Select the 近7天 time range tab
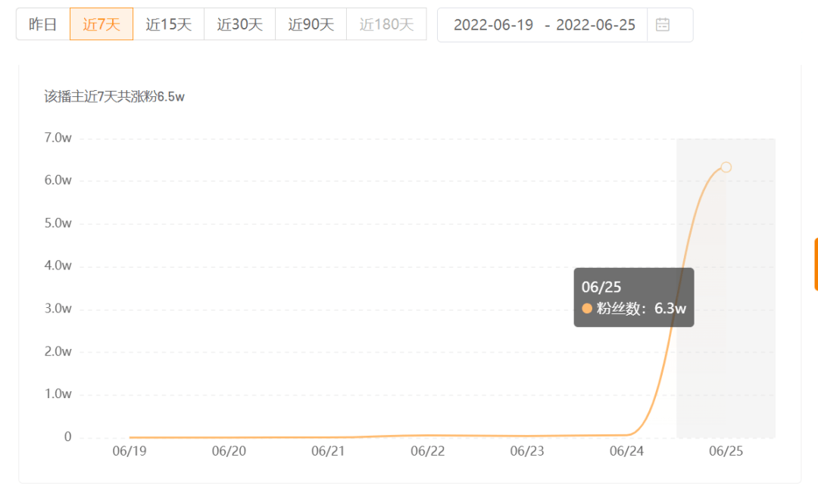The image size is (818, 504). point(101,24)
